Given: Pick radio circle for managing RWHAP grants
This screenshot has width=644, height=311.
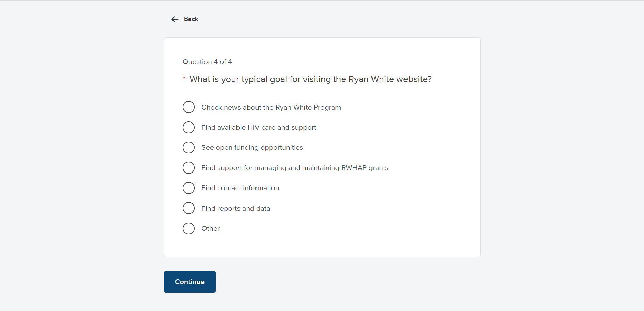Looking at the screenshot, I should coord(188,168).
